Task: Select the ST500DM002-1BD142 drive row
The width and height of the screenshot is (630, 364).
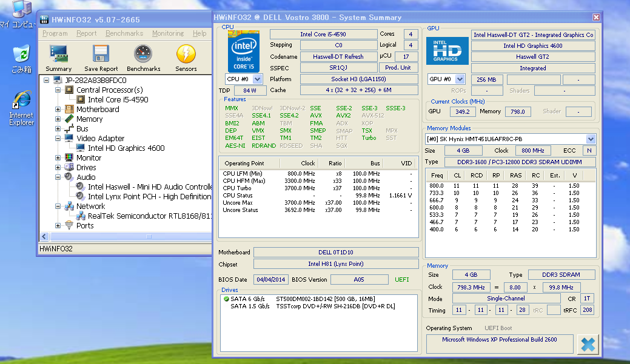Action: point(318,299)
